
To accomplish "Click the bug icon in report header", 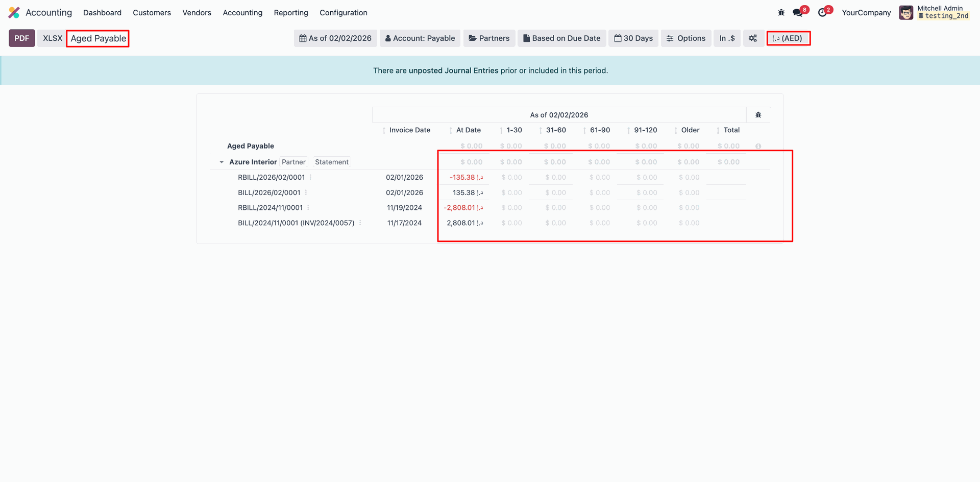I will 758,115.
